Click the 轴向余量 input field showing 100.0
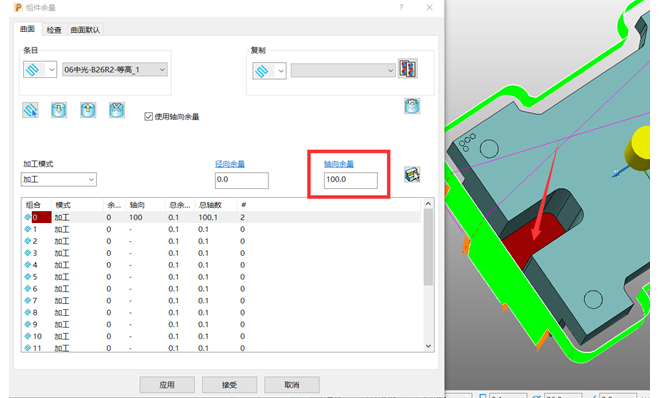The image size is (659, 398). pos(351,180)
